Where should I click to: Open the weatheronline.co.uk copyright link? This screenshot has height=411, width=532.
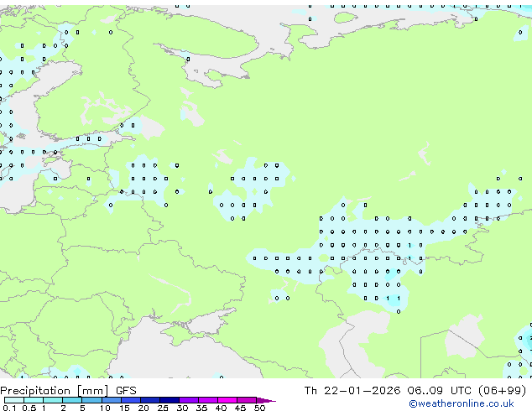click(462, 403)
